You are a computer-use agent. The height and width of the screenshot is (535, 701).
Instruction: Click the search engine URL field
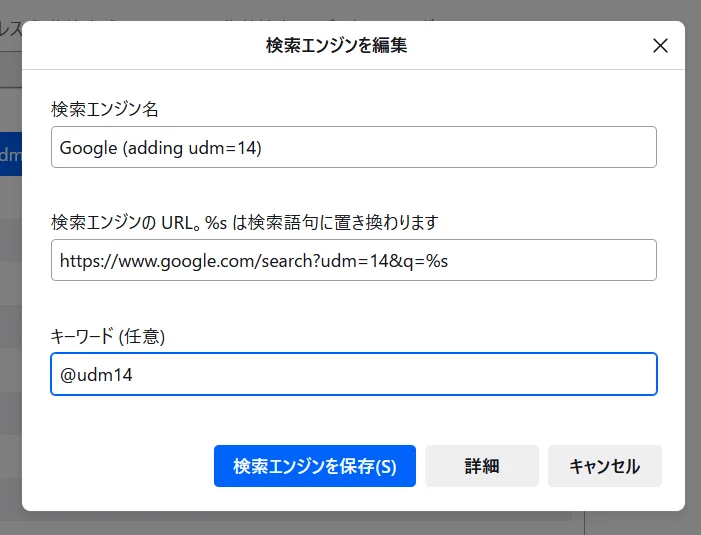(354, 260)
